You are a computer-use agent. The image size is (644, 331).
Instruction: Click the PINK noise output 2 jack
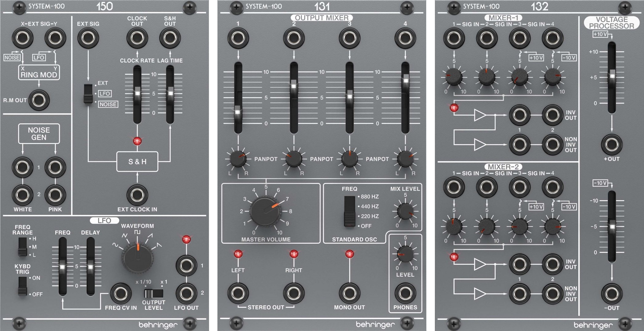click(x=55, y=195)
